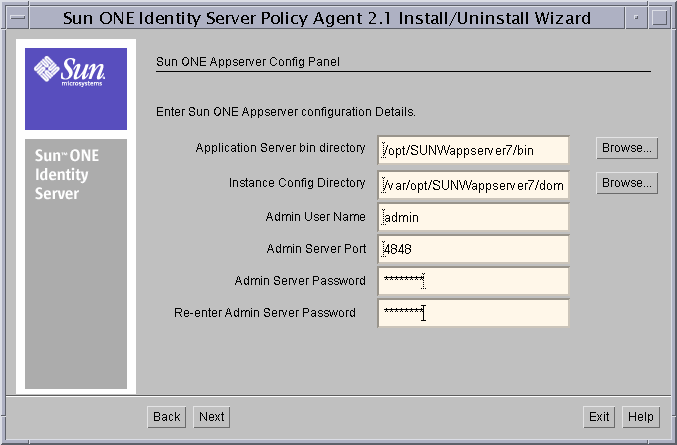Go Back to the previous panel
Image resolution: width=677 pixels, height=445 pixels.
[x=167, y=417]
